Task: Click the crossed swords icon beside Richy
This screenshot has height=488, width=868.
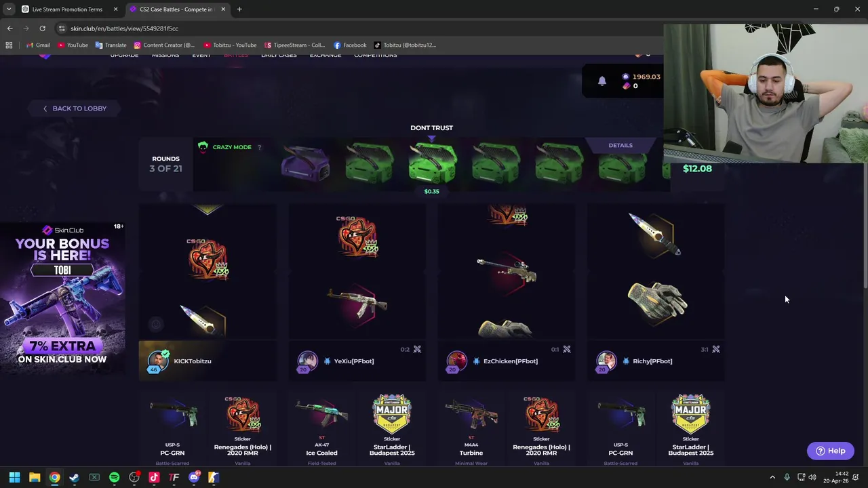Action: pyautogui.click(x=716, y=349)
